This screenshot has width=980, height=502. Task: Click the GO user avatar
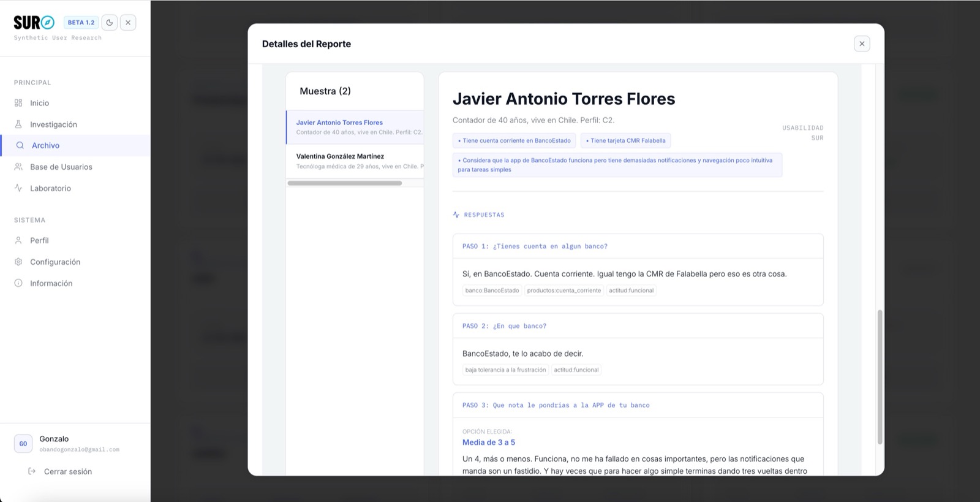23,444
